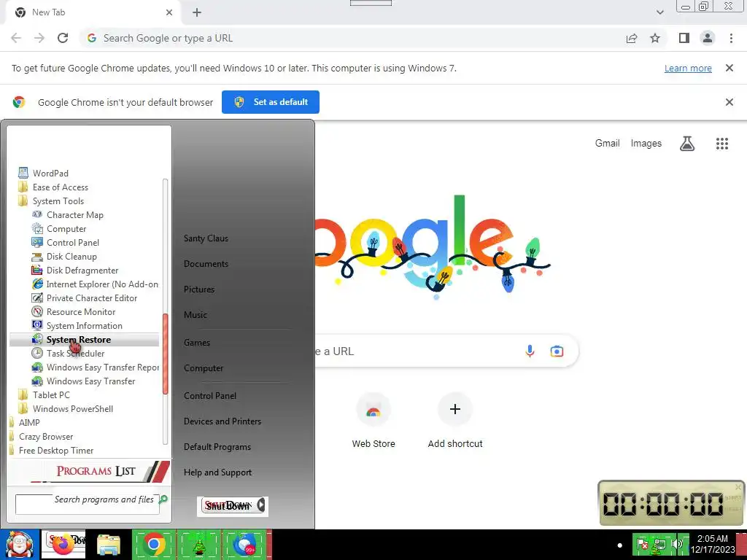Start voice search with microphone

[530, 351]
